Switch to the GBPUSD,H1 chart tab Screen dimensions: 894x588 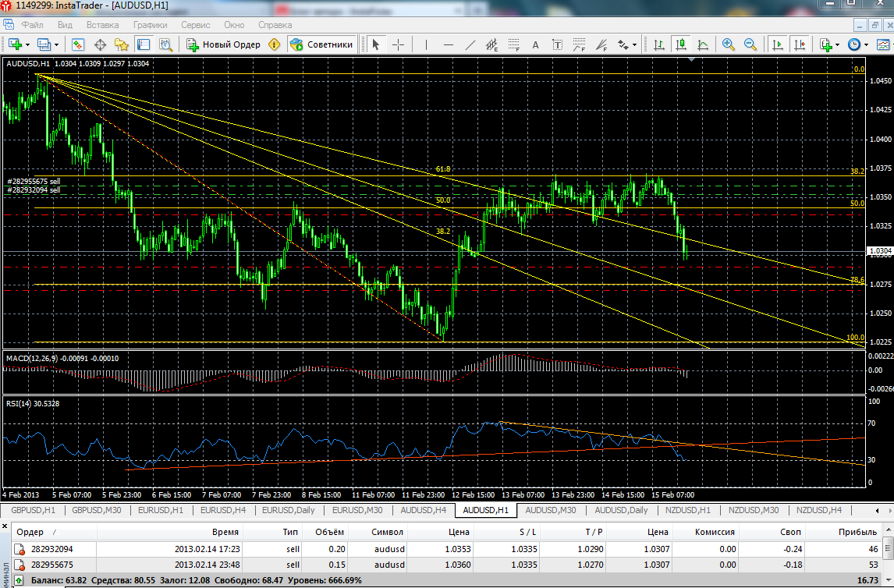[33, 510]
